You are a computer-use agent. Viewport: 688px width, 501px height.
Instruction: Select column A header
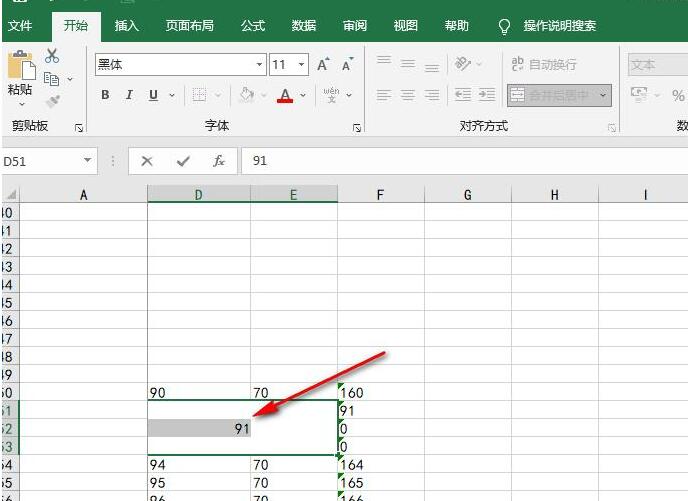click(x=83, y=194)
